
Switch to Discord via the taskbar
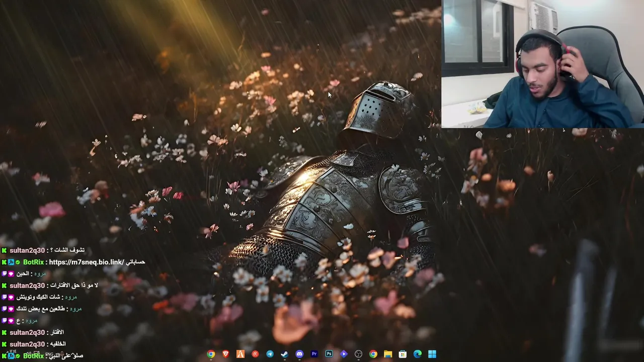click(299, 354)
